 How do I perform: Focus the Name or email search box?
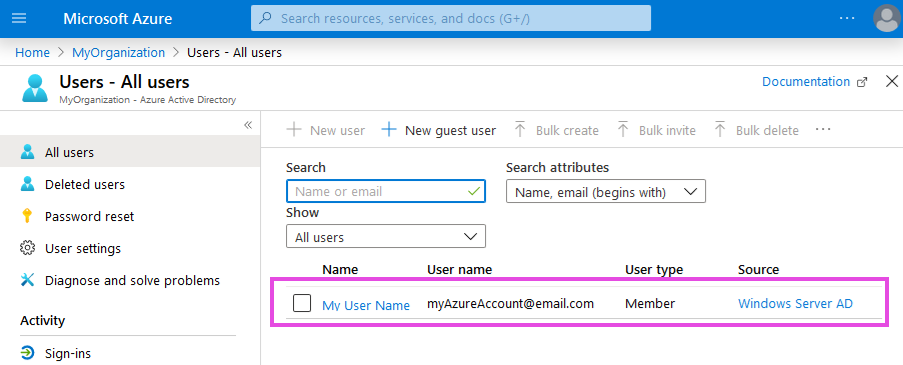[386, 191]
